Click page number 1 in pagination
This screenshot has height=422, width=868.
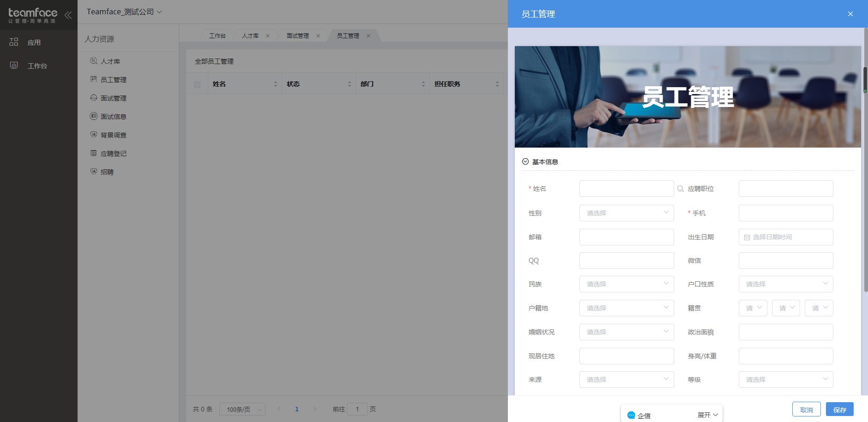click(297, 409)
